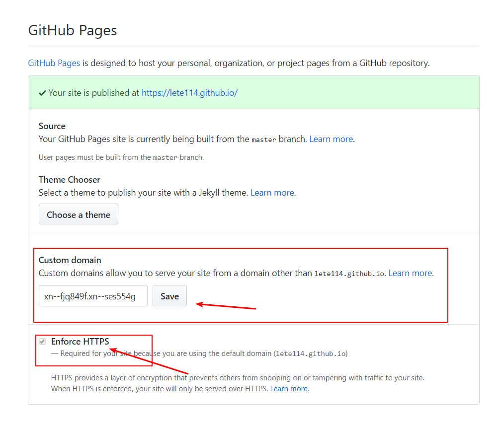
Task: Click Save next to the custom domain field
Action: coord(169,296)
